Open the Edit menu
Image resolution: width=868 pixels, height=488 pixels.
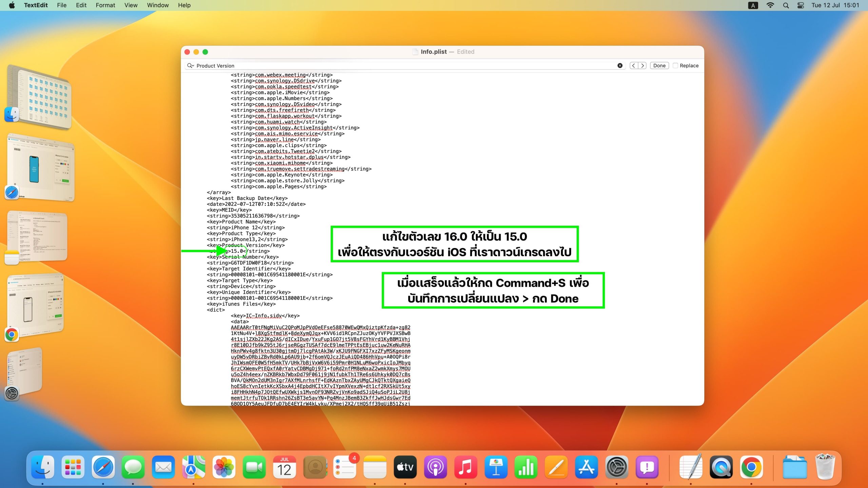click(81, 5)
